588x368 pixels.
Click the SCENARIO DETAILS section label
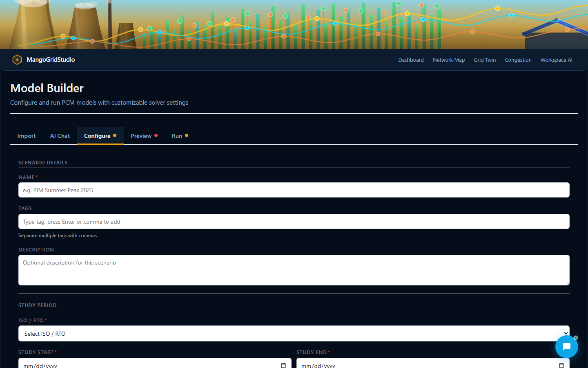tap(43, 163)
